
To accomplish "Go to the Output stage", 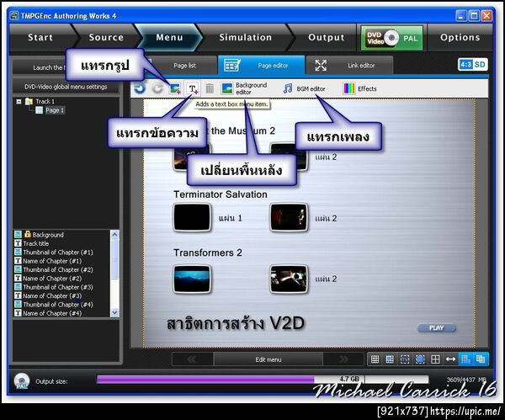I will (x=326, y=37).
